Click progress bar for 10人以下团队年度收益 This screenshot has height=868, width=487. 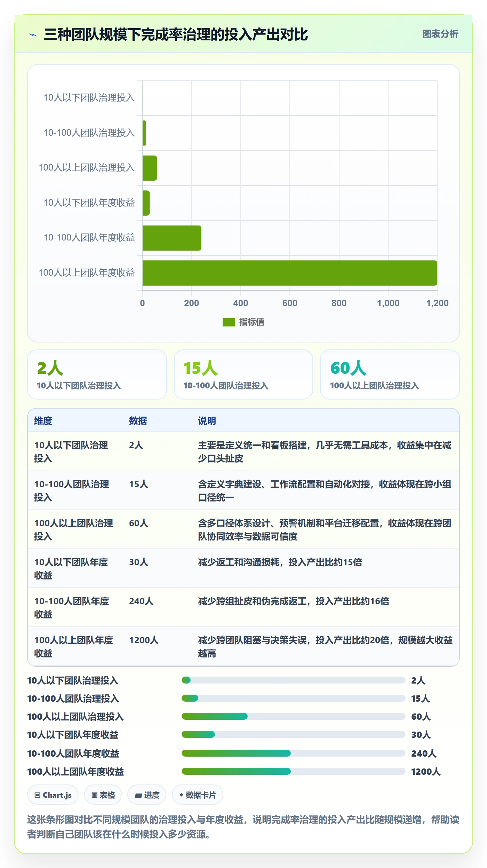coord(293,734)
